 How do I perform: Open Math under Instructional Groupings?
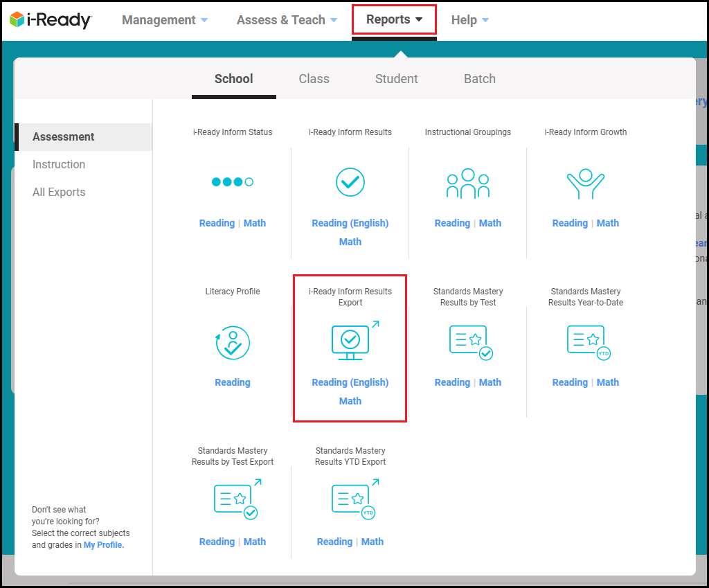(490, 223)
